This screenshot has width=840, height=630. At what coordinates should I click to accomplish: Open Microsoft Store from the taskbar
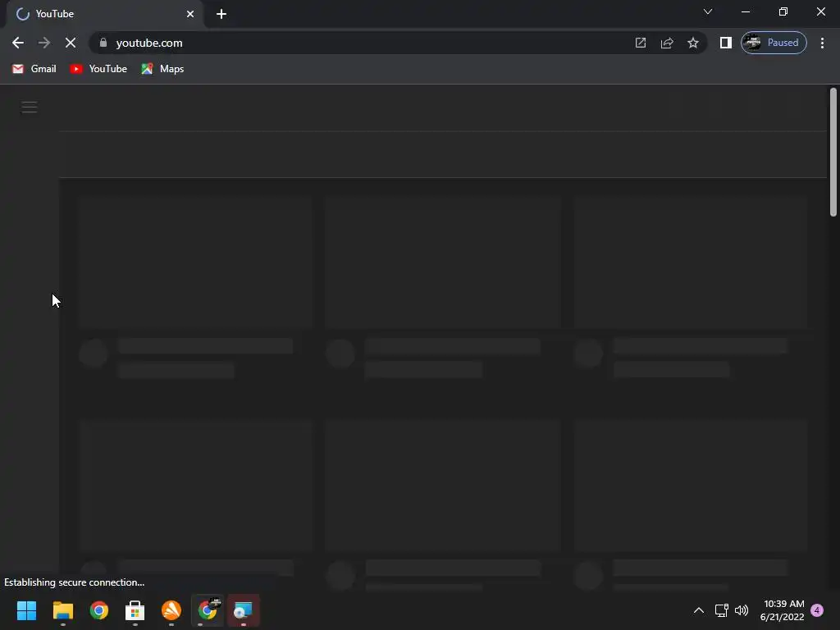(x=135, y=610)
